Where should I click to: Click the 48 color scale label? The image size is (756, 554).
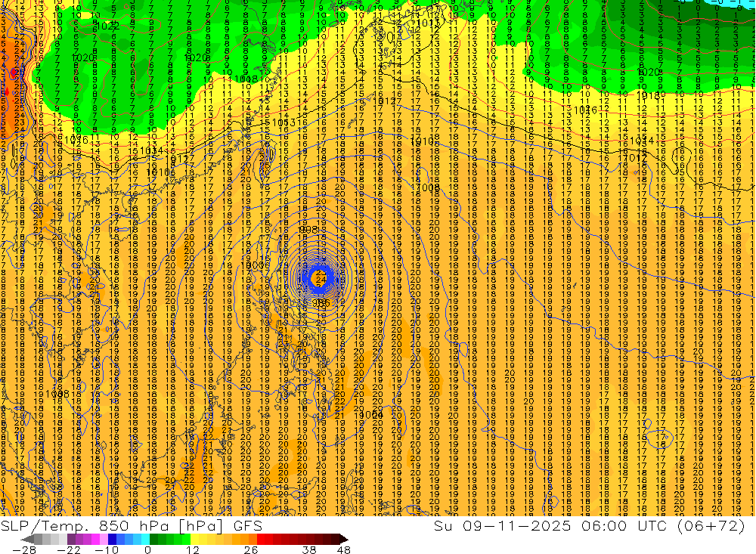(343, 549)
